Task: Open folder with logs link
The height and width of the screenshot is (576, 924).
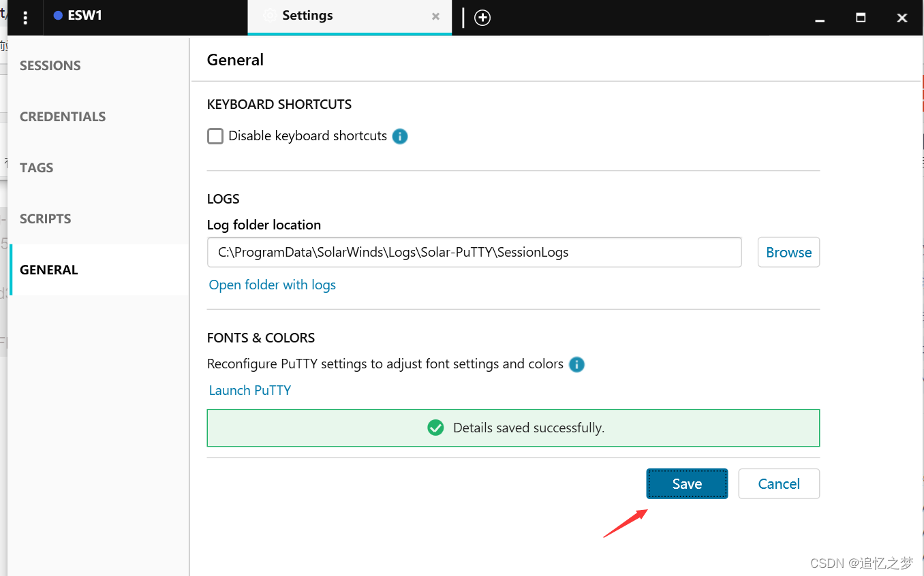Action: pos(273,285)
